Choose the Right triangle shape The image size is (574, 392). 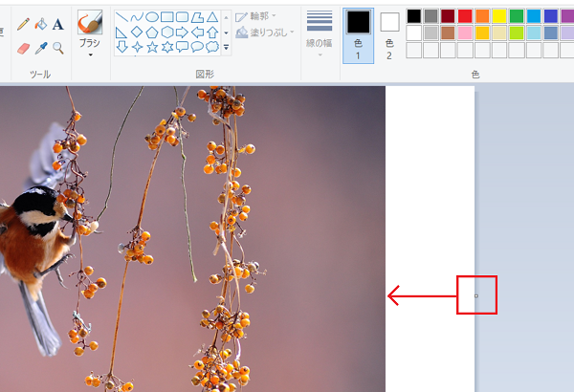pos(121,33)
